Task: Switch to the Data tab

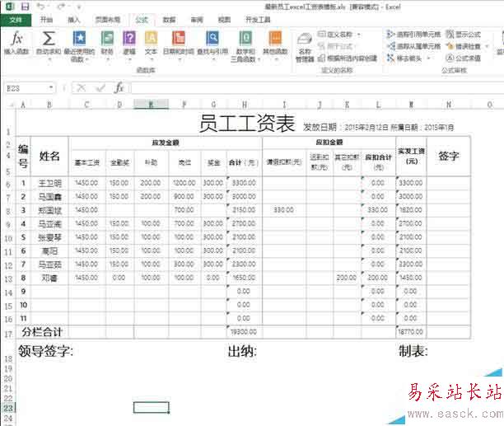Action: tap(169, 20)
